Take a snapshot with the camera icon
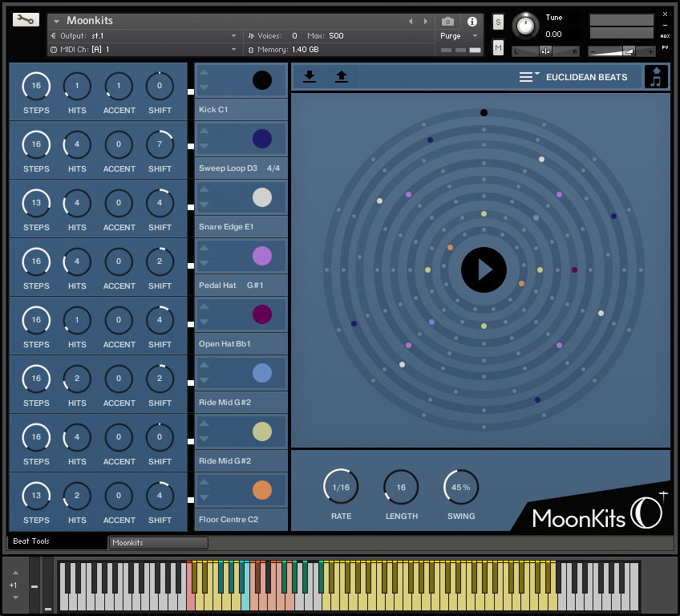 pos(447,22)
